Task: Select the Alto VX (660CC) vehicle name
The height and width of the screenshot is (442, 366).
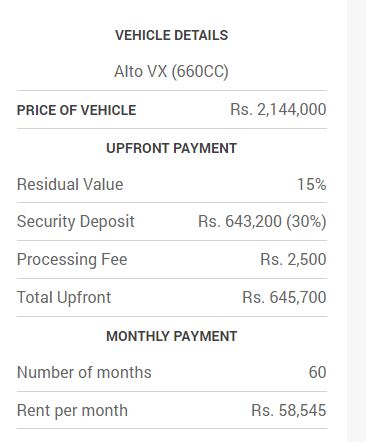Action: click(171, 71)
